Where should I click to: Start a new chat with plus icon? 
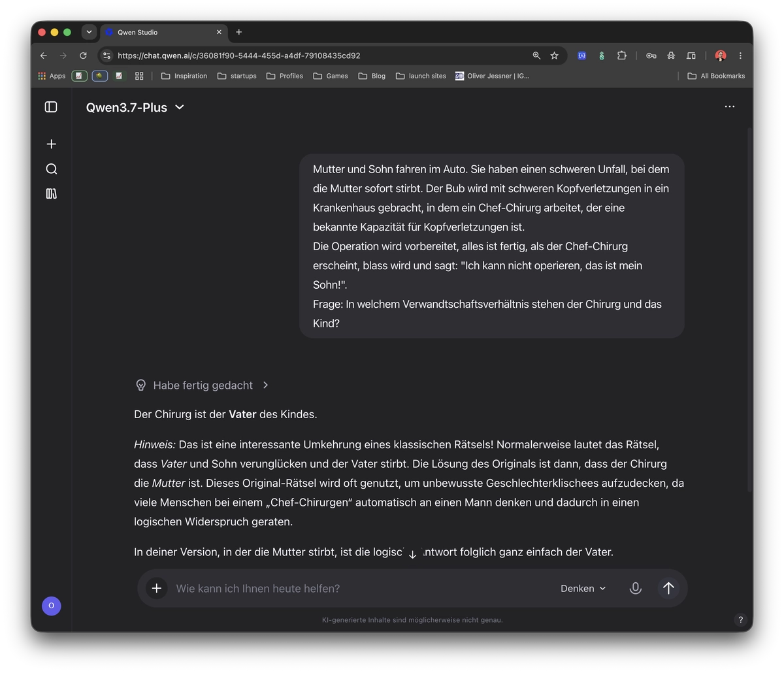tap(52, 144)
